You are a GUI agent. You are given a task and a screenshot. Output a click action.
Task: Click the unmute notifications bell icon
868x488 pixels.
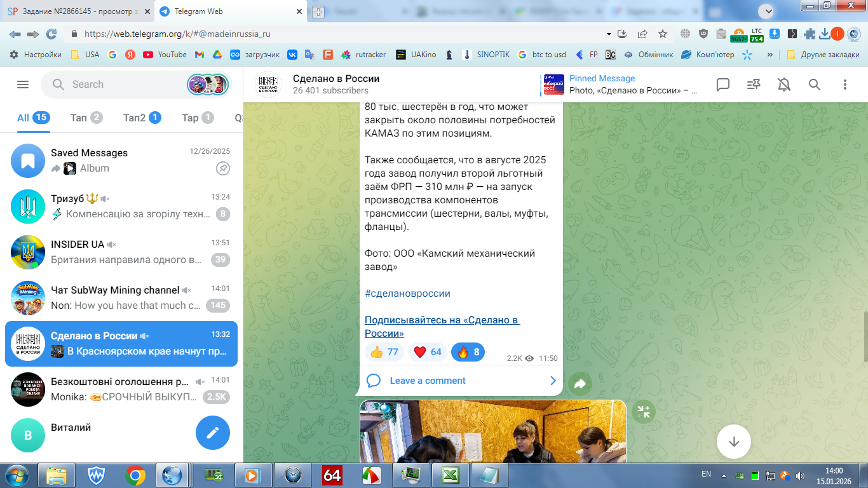click(784, 85)
